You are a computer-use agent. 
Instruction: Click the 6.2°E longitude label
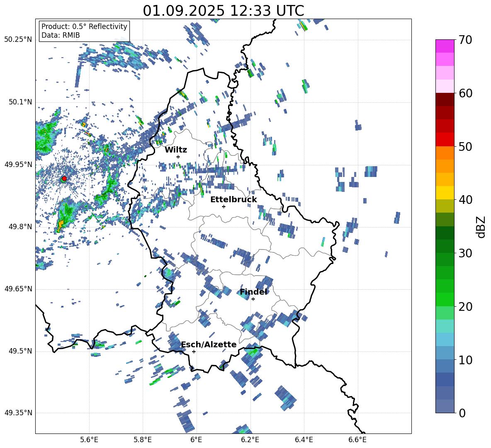[x=250, y=440]
